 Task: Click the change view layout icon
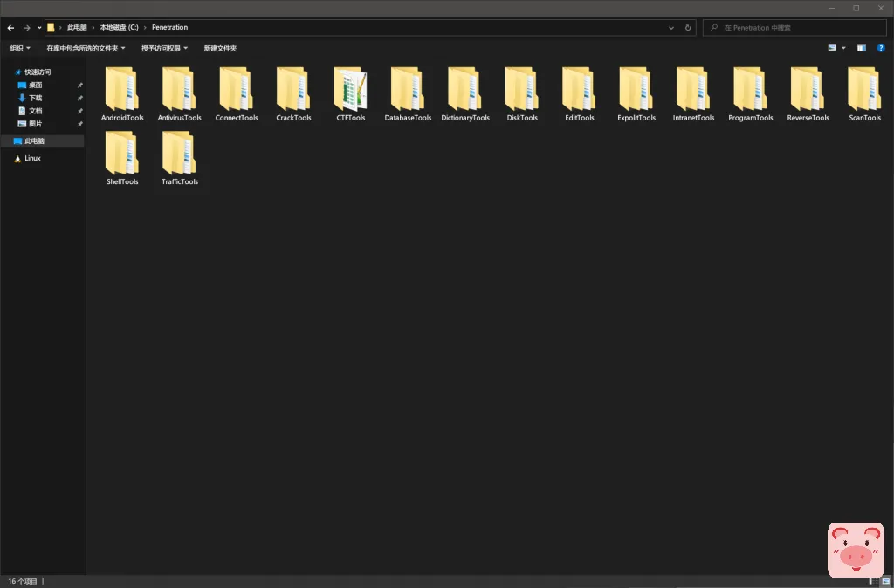tap(832, 48)
